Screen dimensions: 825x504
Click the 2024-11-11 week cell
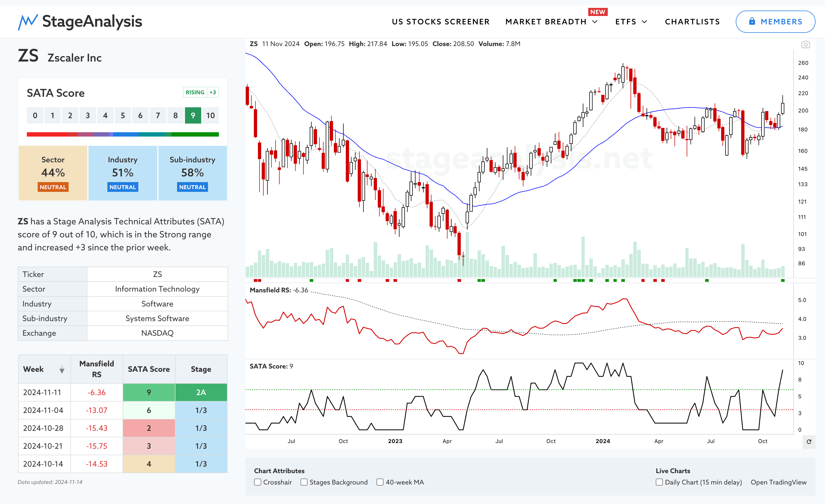click(x=44, y=392)
